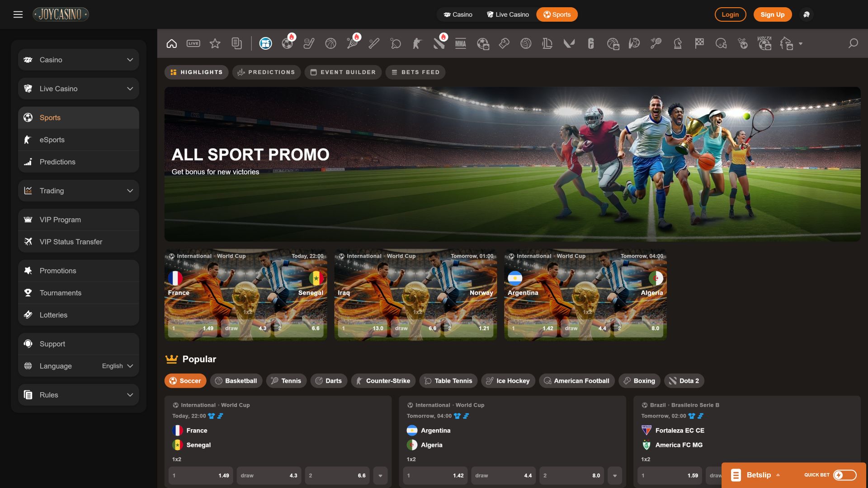Click the Login button

730,14
